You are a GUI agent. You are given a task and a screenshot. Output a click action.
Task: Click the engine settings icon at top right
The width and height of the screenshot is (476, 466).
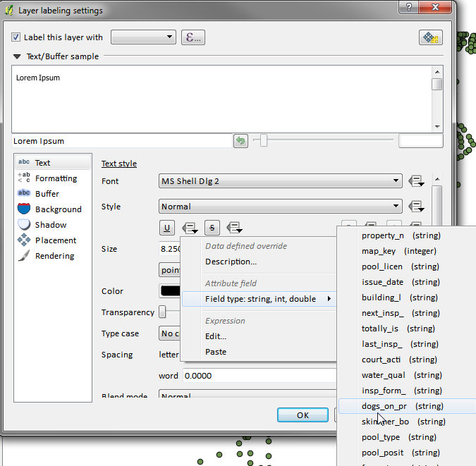click(x=430, y=37)
